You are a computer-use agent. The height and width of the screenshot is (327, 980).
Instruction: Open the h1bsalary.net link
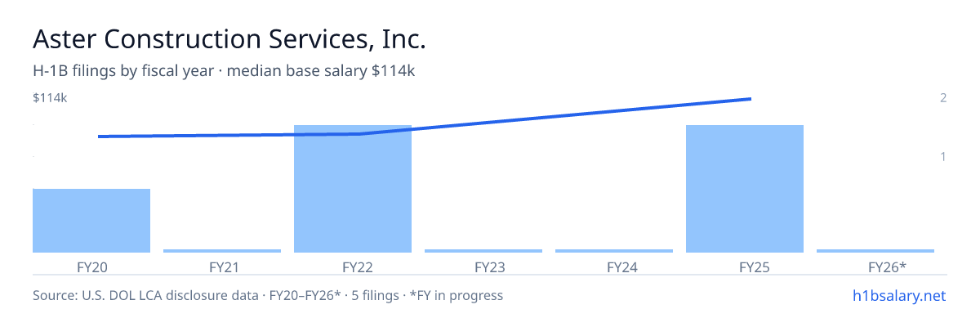point(899,295)
